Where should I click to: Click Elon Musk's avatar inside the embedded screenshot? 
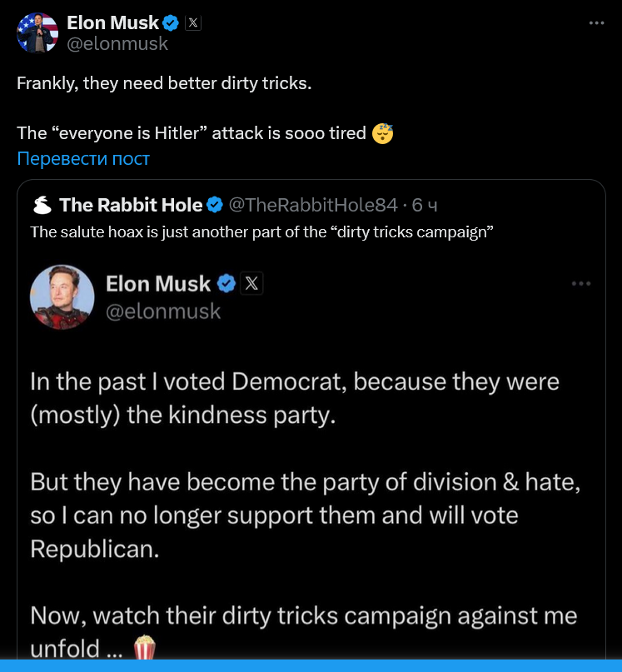[x=62, y=297]
